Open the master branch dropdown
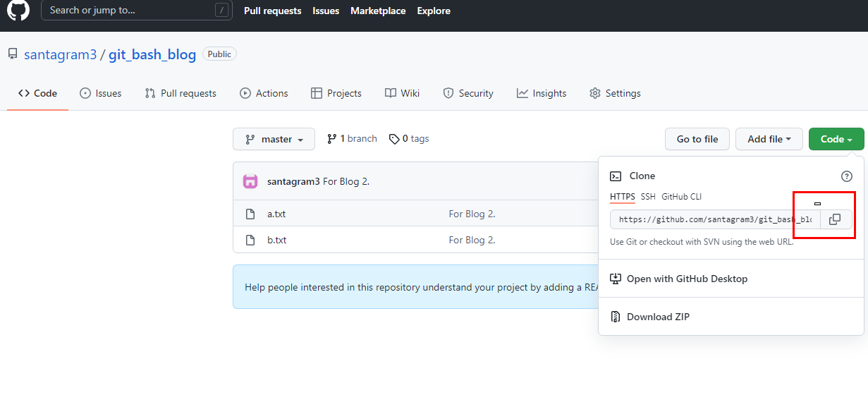Image resolution: width=868 pixels, height=414 pixels. 274,139
